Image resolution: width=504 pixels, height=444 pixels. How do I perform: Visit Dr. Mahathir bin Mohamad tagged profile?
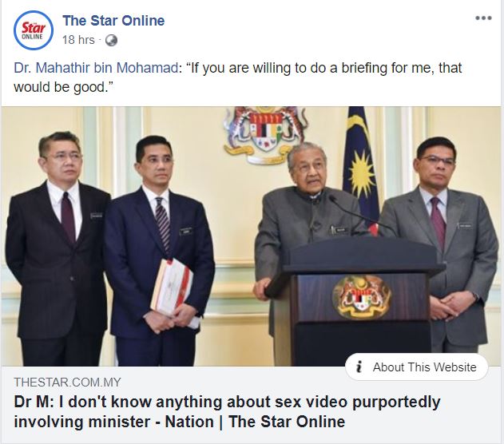coord(96,68)
